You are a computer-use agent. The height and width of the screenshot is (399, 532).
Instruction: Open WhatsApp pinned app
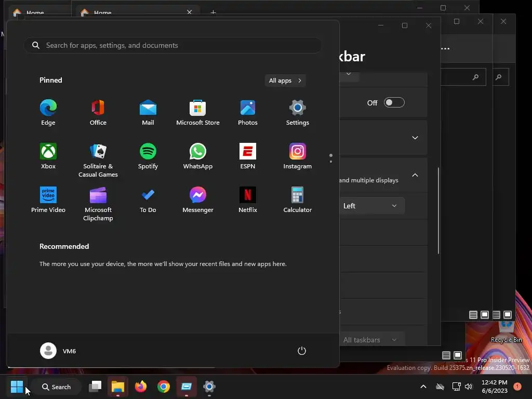[x=198, y=156]
